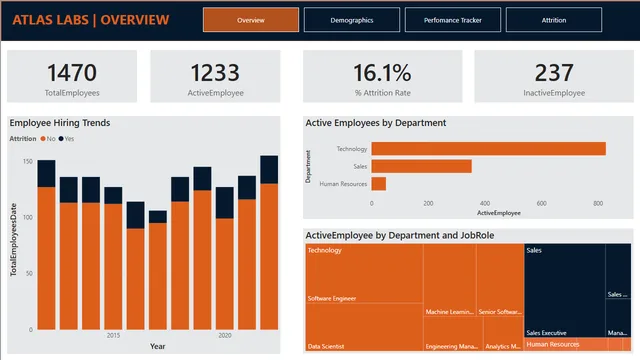Click the 'TotalEmployeesDate' y-axis title
Image resolution: width=640 pixels, height=360 pixels.
click(13, 240)
